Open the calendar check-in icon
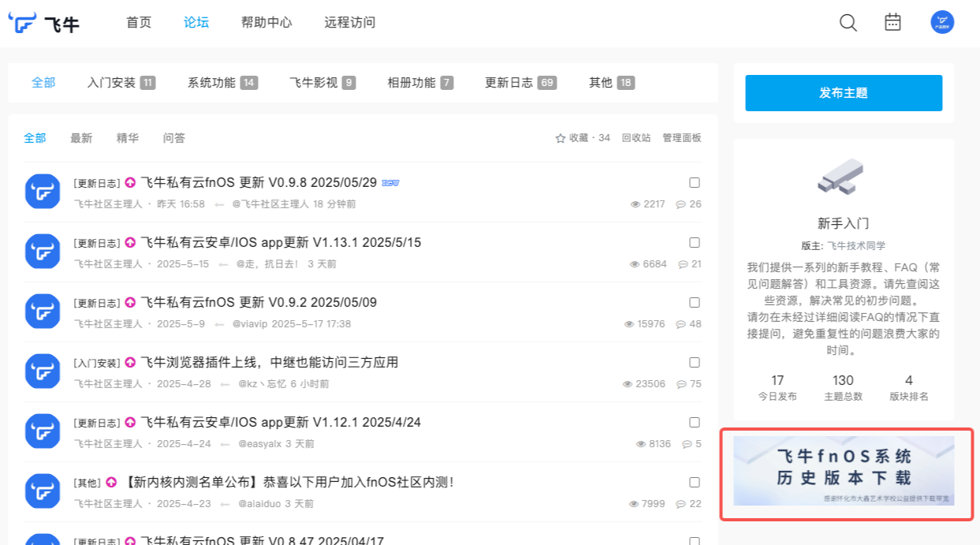Viewport: 980px width, 545px height. (892, 22)
